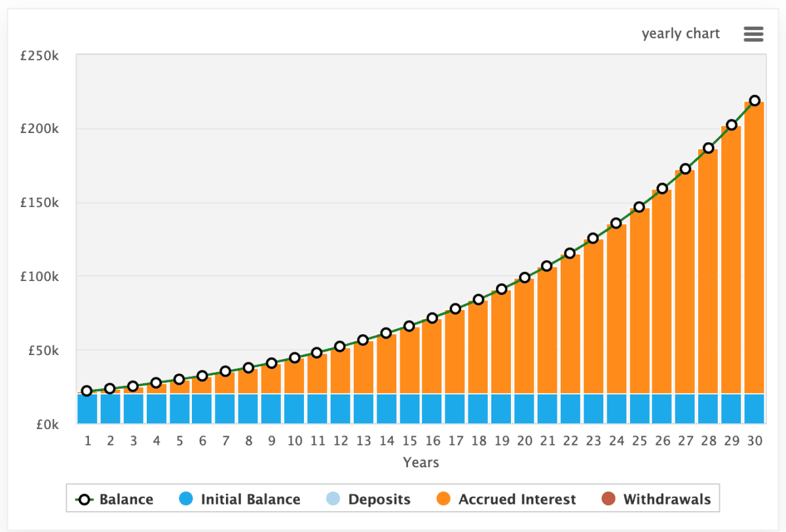The image size is (786, 532).
Task: Toggle Accrued Interest legend entry
Action: coord(517,499)
